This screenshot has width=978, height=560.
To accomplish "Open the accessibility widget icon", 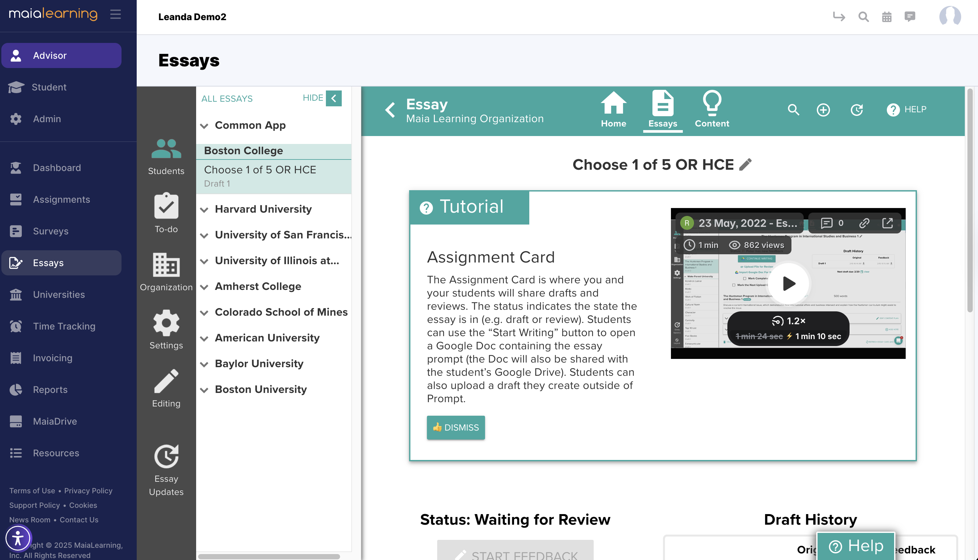I will (18, 538).
